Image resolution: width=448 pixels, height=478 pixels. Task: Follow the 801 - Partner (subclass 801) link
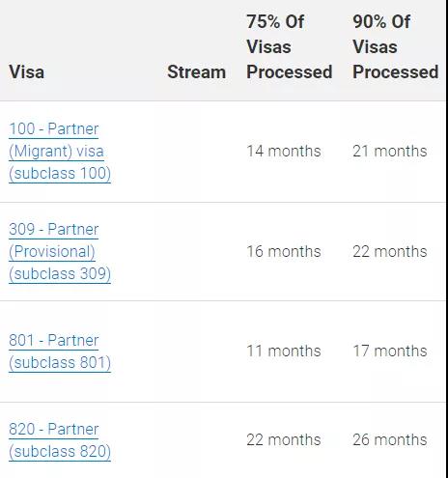(x=60, y=351)
